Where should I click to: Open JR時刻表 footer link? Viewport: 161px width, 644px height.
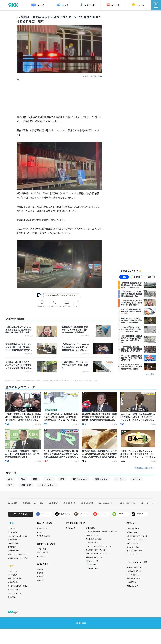point(40,580)
